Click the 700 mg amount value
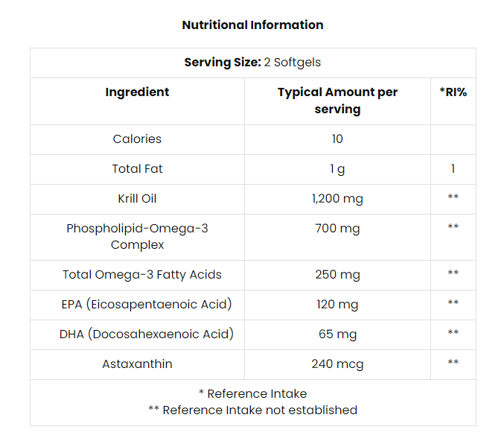This screenshot has width=504, height=441. click(x=337, y=229)
